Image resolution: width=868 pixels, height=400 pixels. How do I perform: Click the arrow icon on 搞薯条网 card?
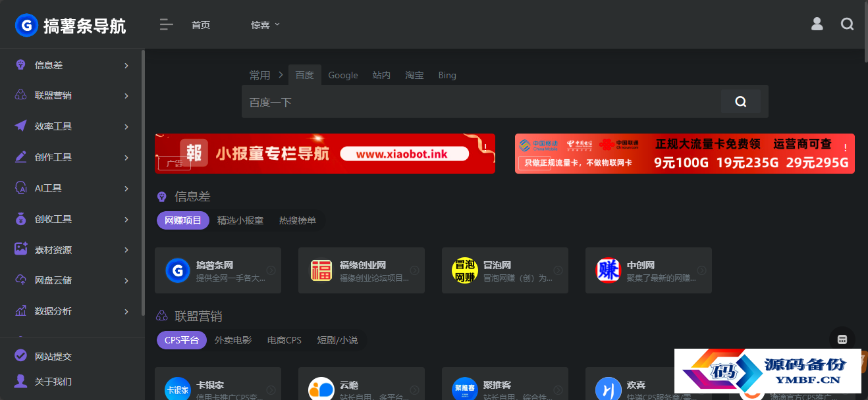click(271, 270)
